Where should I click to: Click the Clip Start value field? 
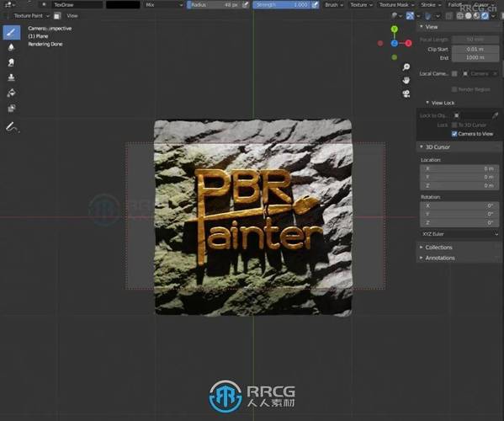pos(475,49)
